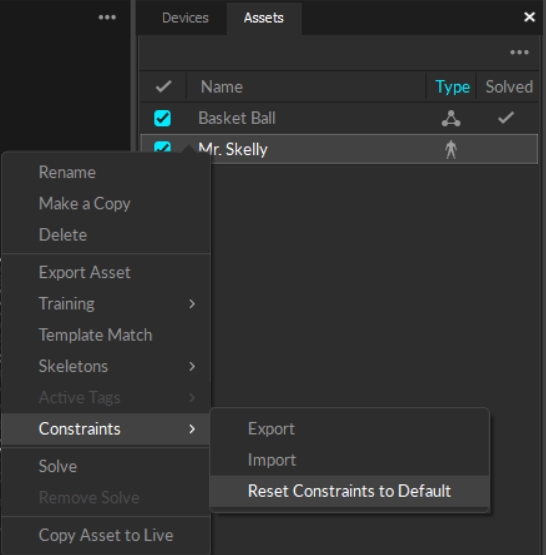Switch to the Devices tab
This screenshot has width=546, height=555.
click(185, 18)
